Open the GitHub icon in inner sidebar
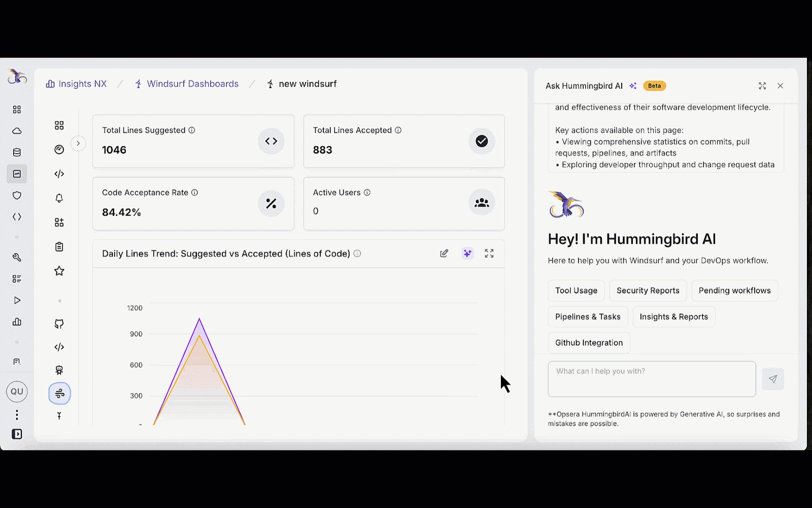812x508 pixels. click(59, 324)
